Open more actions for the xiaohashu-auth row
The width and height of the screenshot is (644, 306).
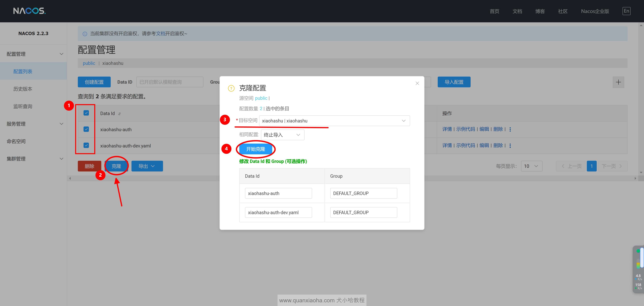(x=510, y=129)
